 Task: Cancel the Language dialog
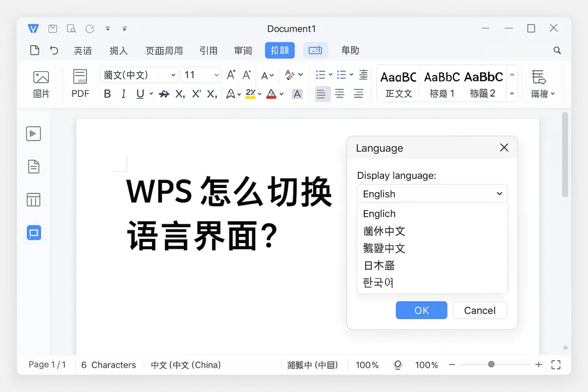pos(480,310)
